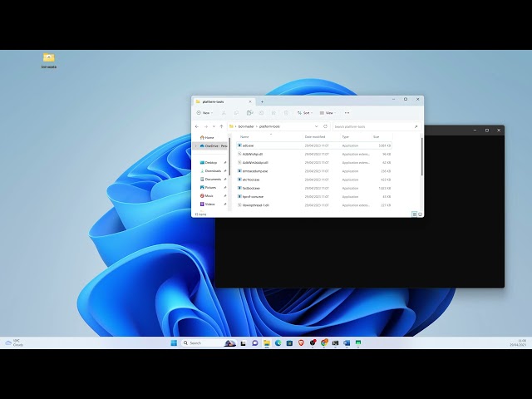This screenshot has height=399, width=532.
Task: Sort by the Size column header
Action: pyautogui.click(x=376, y=136)
